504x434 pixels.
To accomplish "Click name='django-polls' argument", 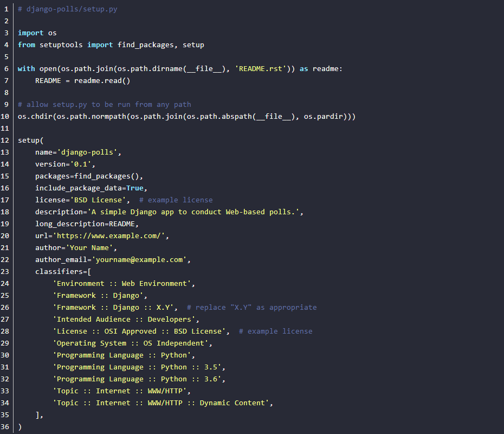I will (x=78, y=152).
